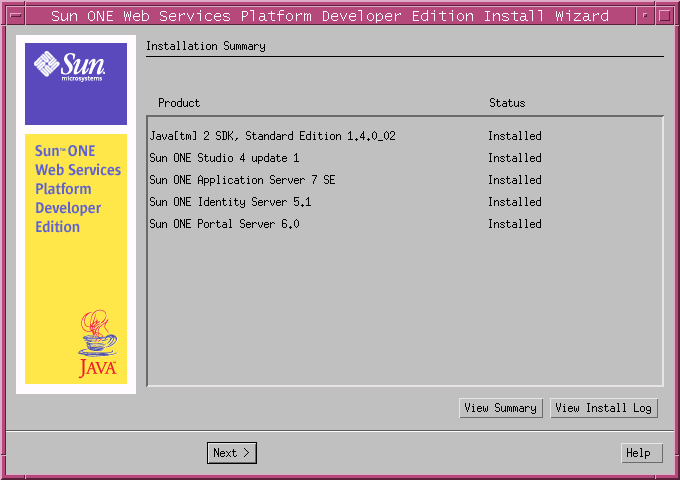
Task: Click Installed status for Application Server 7 SE
Action: 515,180
